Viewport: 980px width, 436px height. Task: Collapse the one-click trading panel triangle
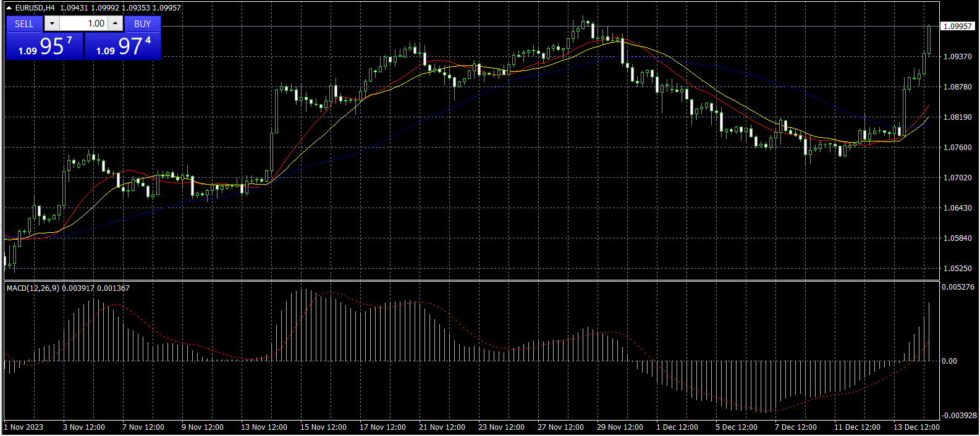pos(9,8)
